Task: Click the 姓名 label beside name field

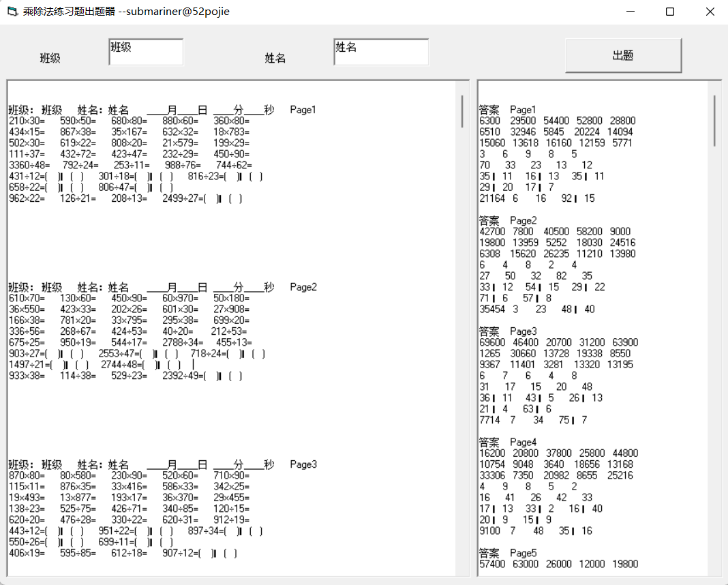Action: coord(275,58)
